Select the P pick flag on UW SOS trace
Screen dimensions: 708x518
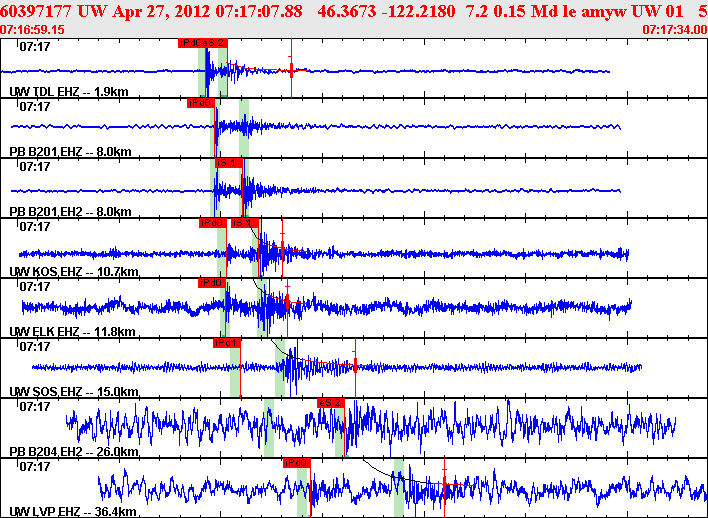(x=226, y=343)
